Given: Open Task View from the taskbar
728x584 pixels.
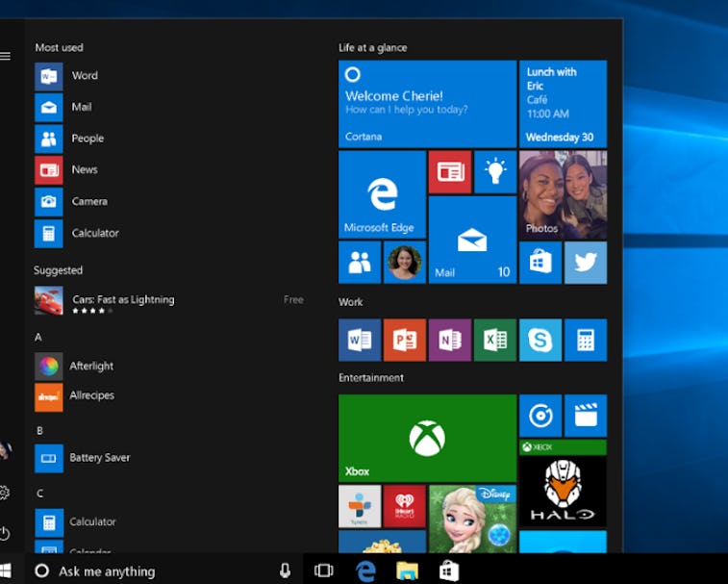Looking at the screenshot, I should coord(324,571).
